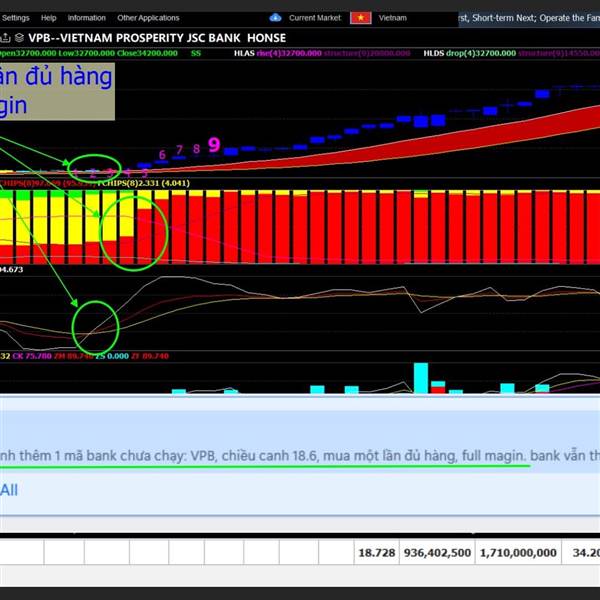The height and width of the screenshot is (600, 600).
Task: Click the blue cloud sync icon
Action: point(275,18)
